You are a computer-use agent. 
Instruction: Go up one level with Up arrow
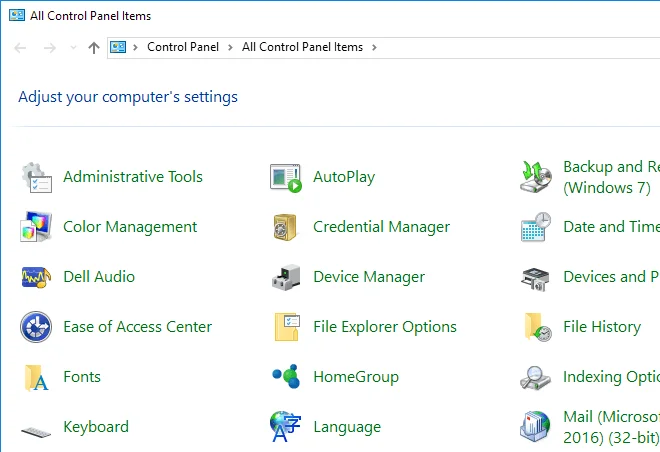(x=94, y=48)
